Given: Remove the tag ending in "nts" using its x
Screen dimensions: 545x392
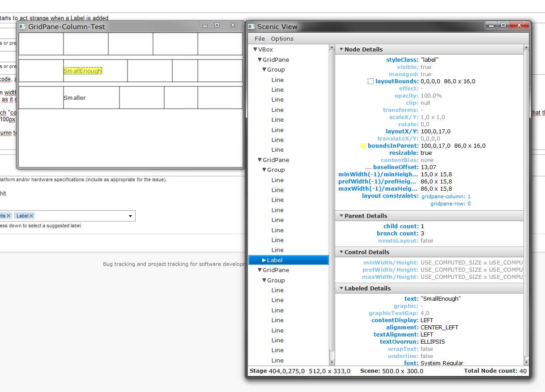Looking at the screenshot, I should pos(9,216).
